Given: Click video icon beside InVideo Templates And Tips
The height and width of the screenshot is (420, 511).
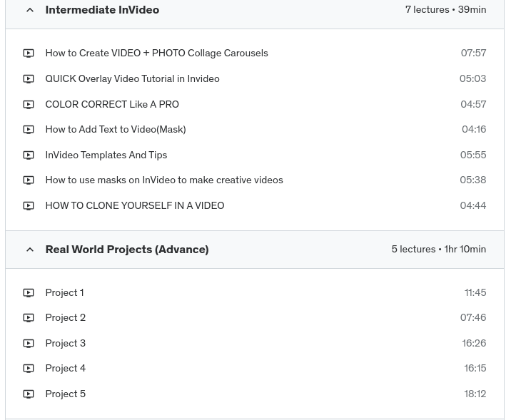Looking at the screenshot, I should tap(29, 155).
